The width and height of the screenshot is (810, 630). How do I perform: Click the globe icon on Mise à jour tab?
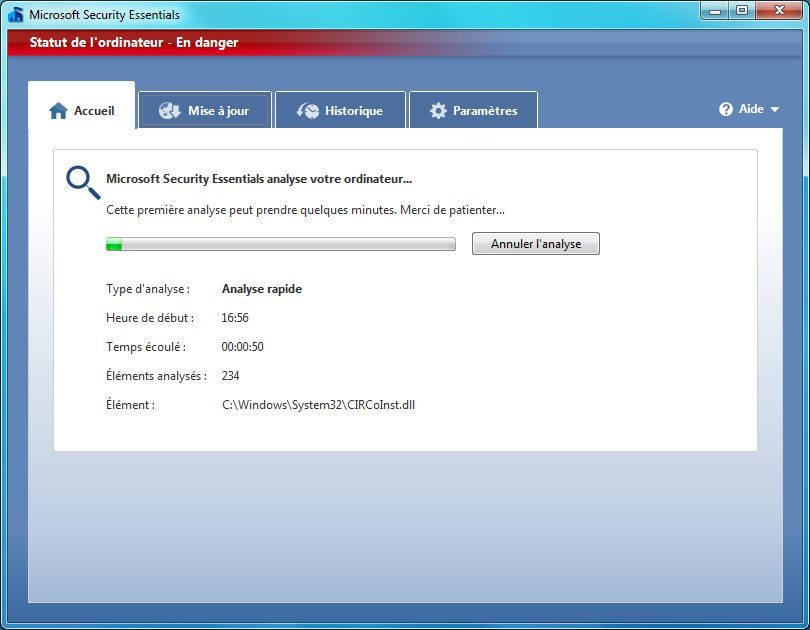tap(170, 111)
